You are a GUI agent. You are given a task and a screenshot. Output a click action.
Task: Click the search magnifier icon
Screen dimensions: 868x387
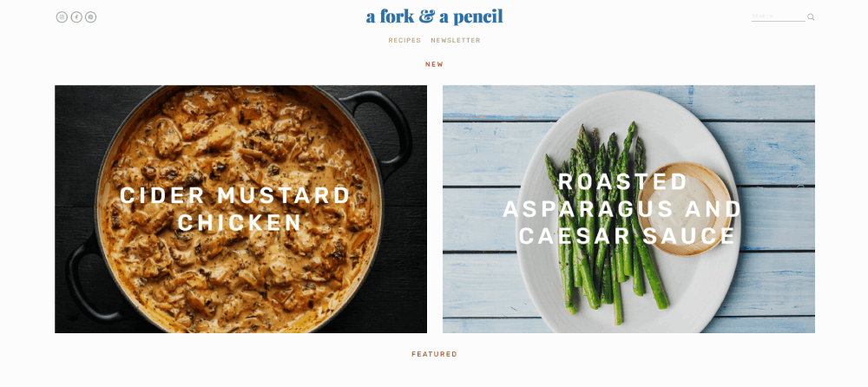(x=811, y=16)
